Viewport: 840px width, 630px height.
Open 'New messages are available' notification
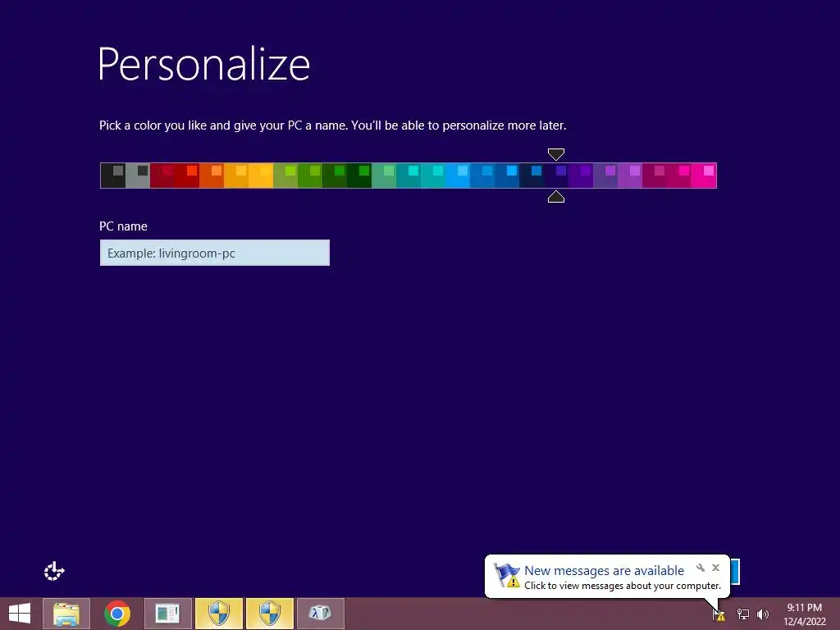[604, 571]
